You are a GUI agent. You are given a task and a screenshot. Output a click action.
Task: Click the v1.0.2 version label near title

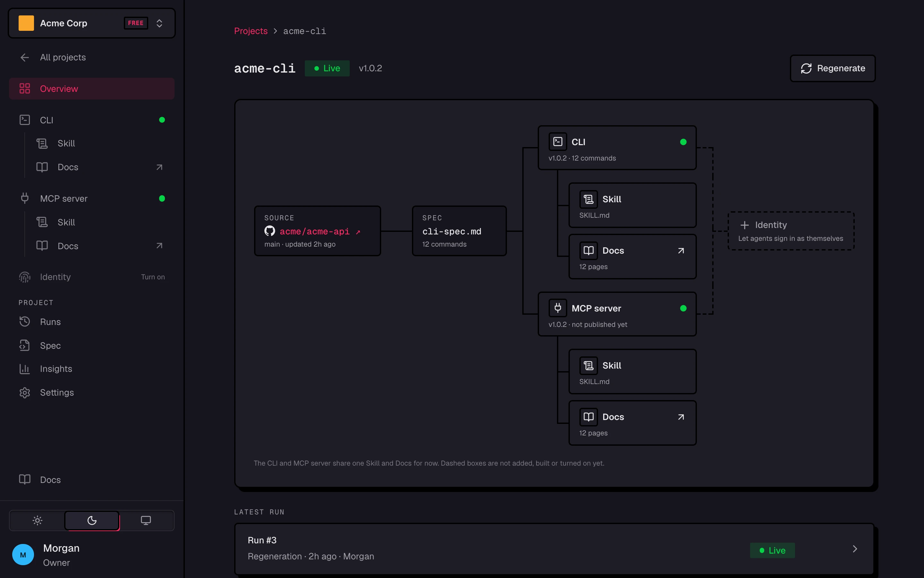370,68
